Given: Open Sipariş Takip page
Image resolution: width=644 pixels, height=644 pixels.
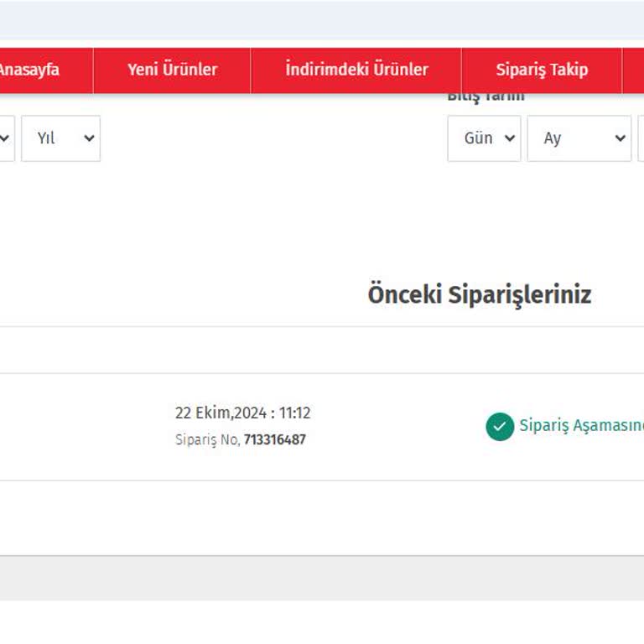Looking at the screenshot, I should (542, 70).
